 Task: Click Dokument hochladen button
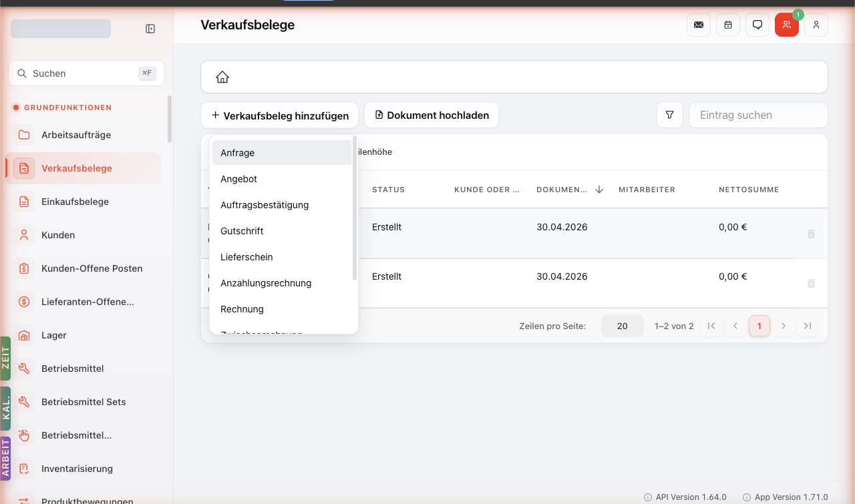coord(432,115)
